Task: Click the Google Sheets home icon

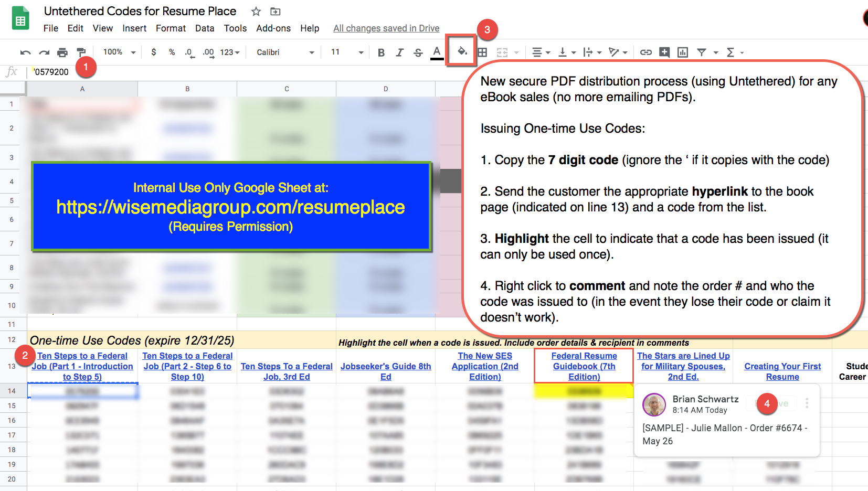Action: 20,18
